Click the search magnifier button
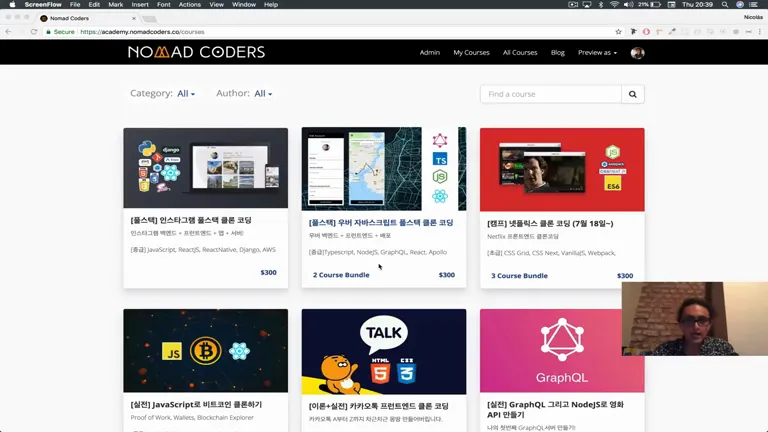Screen dimensions: 768x432 point(633,94)
